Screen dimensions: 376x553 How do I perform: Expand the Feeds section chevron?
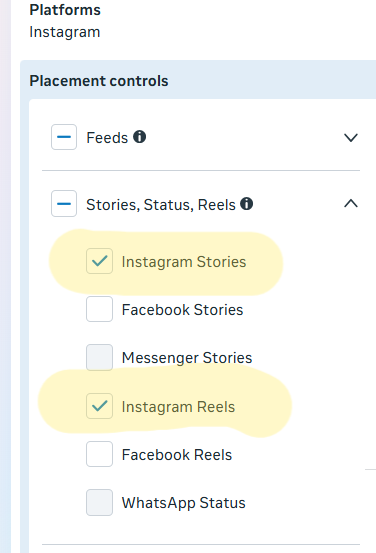pyautogui.click(x=351, y=137)
